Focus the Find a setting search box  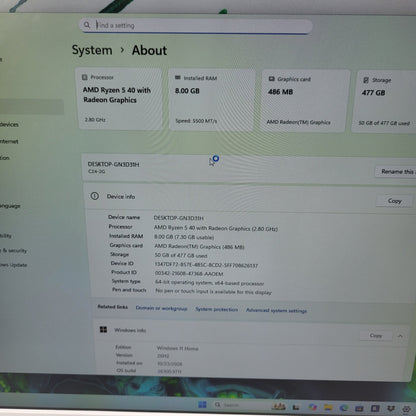point(196,26)
